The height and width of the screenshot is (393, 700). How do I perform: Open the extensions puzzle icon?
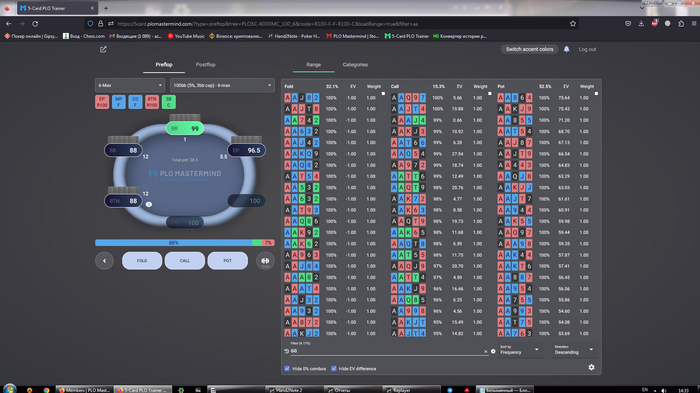[x=681, y=24]
